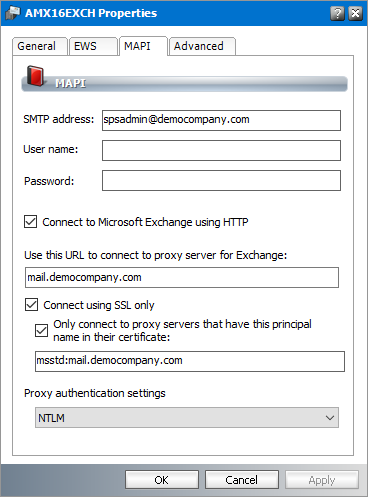
Task: Click the dropdown chevron arrow next to NTLM
Action: pos(330,418)
